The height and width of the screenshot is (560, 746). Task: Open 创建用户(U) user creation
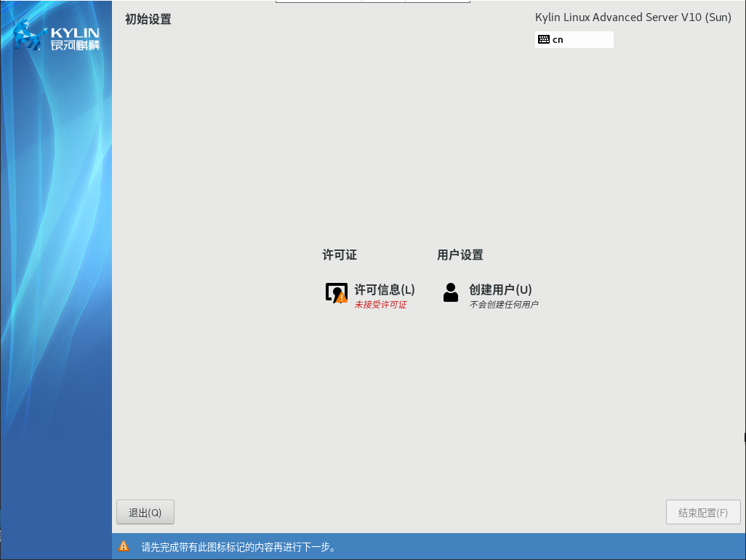[x=500, y=289]
